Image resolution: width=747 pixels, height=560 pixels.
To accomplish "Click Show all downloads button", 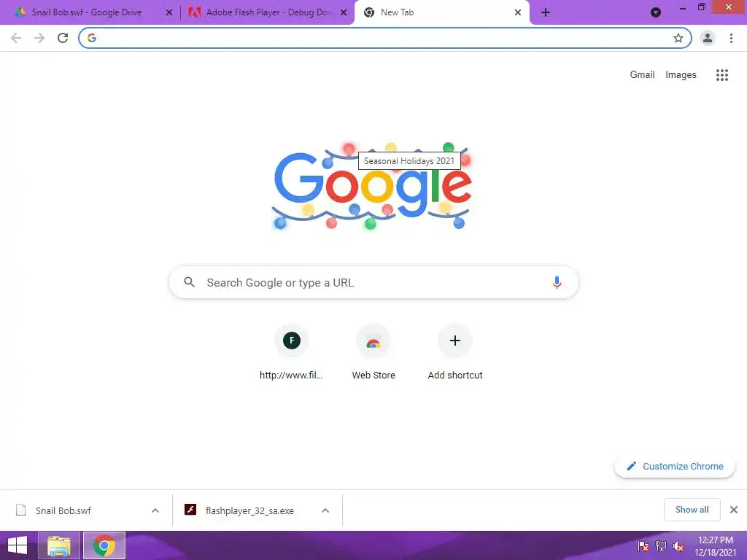I will [x=692, y=510].
